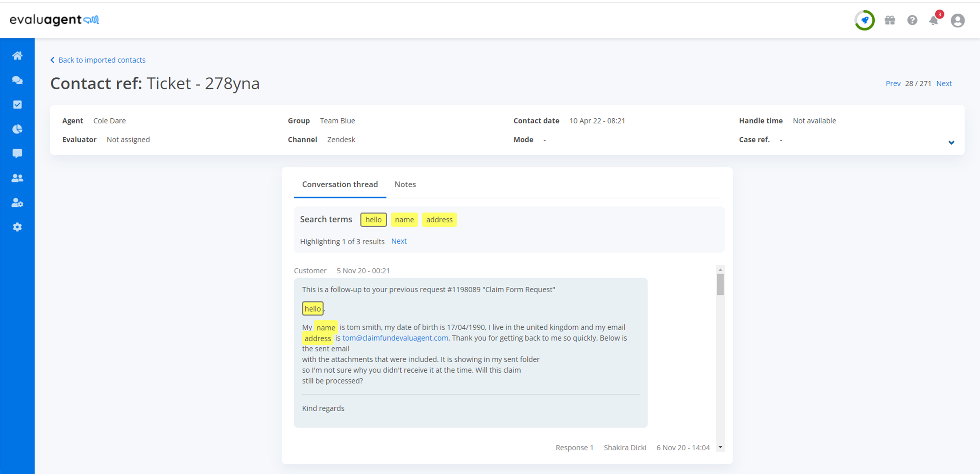Click the customer timestamp '5 Nov 20 - 00:21'
The height and width of the screenshot is (474, 980).
tap(363, 270)
